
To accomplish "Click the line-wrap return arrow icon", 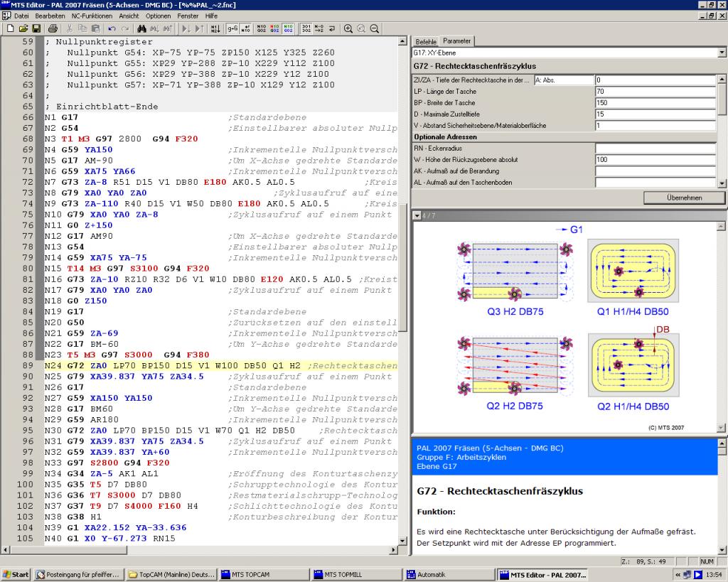I will pos(332,28).
